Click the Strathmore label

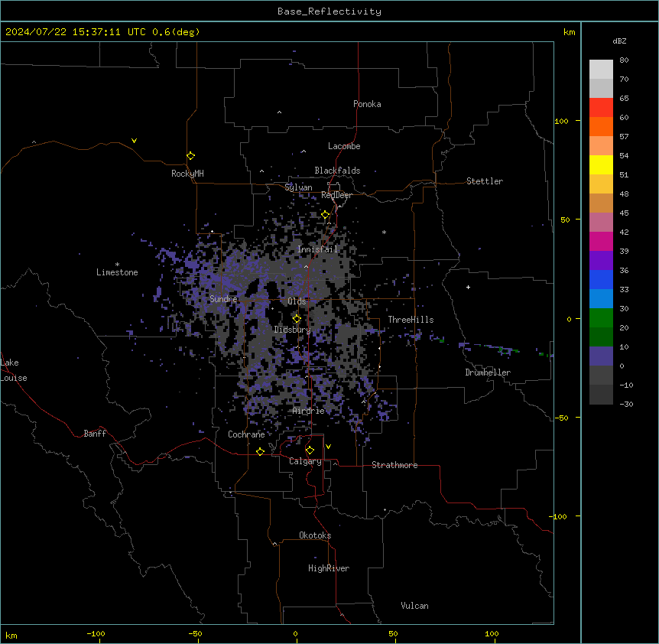394,465
